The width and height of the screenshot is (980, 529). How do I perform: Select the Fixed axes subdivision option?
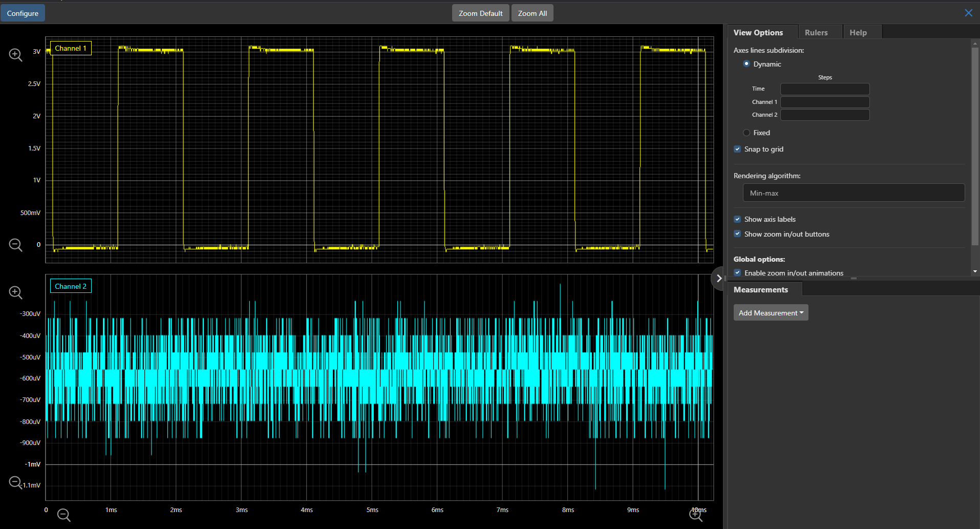pyautogui.click(x=747, y=133)
